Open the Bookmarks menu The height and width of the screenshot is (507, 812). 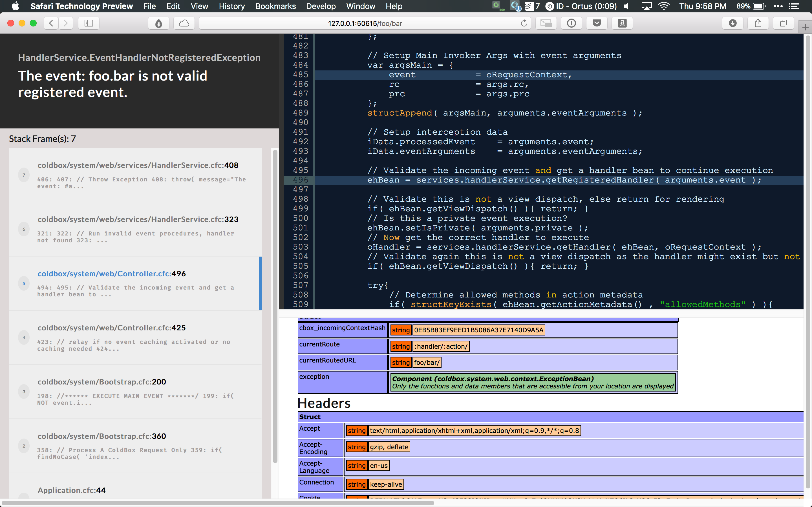(275, 6)
